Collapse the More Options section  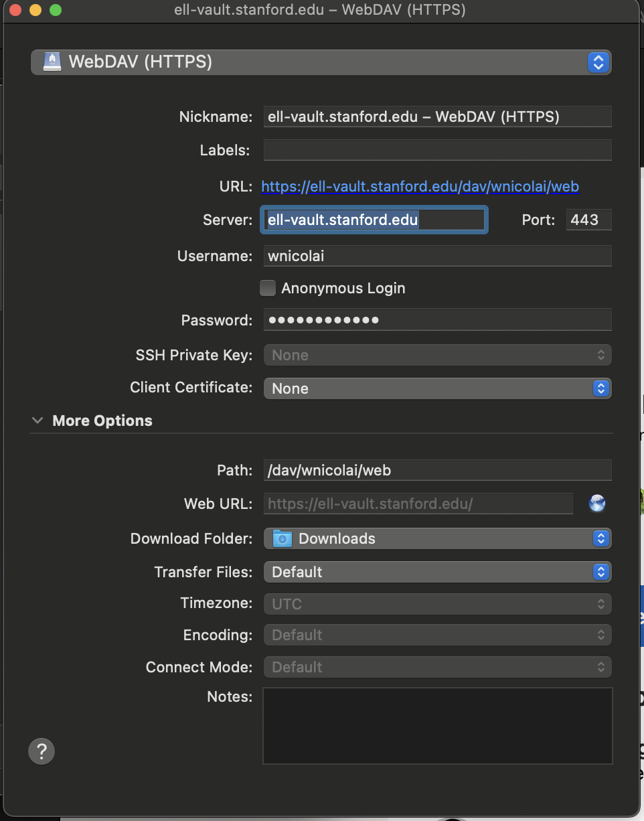tap(36, 421)
